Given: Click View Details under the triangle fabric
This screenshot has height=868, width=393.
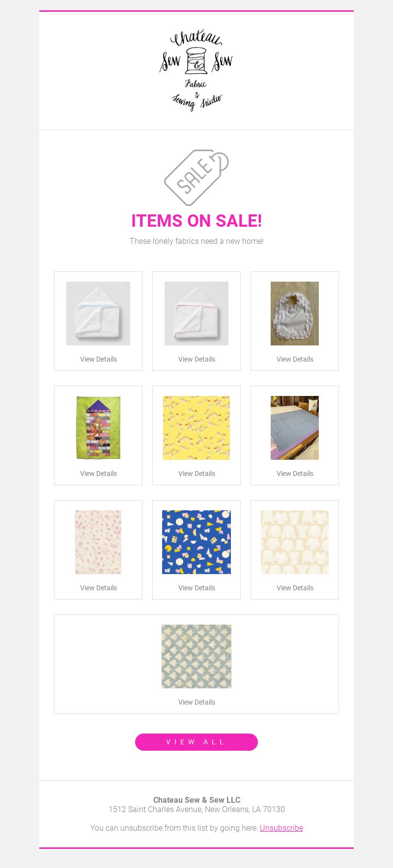Looking at the screenshot, I should tap(196, 702).
